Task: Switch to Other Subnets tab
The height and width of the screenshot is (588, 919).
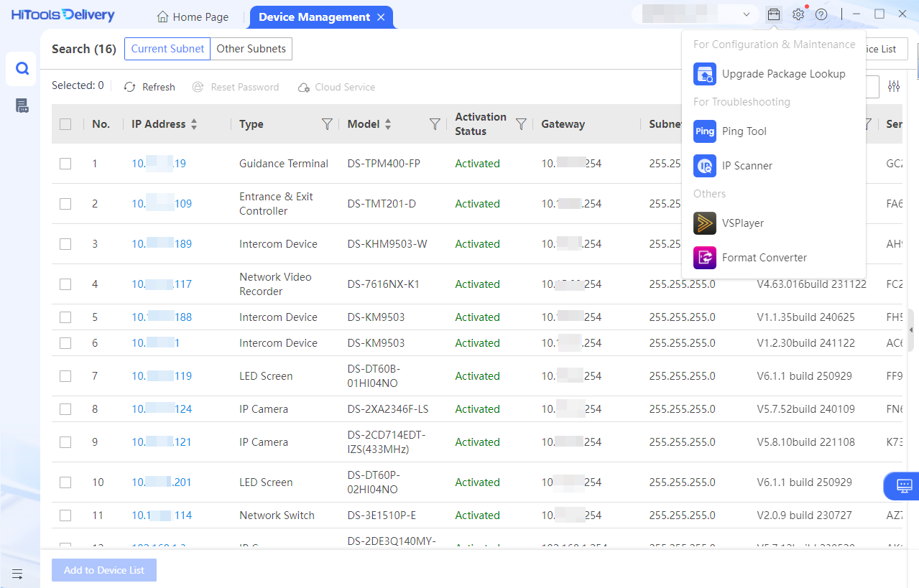Action: point(251,49)
